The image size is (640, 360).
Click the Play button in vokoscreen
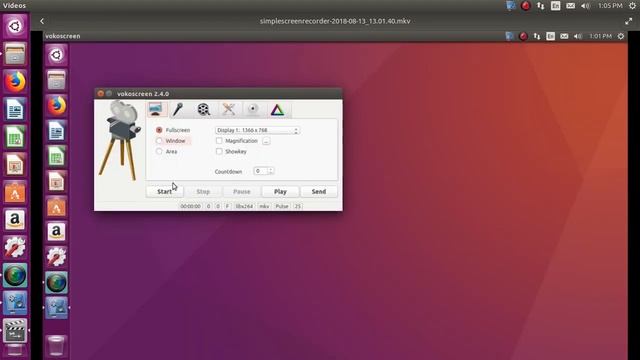click(x=280, y=191)
